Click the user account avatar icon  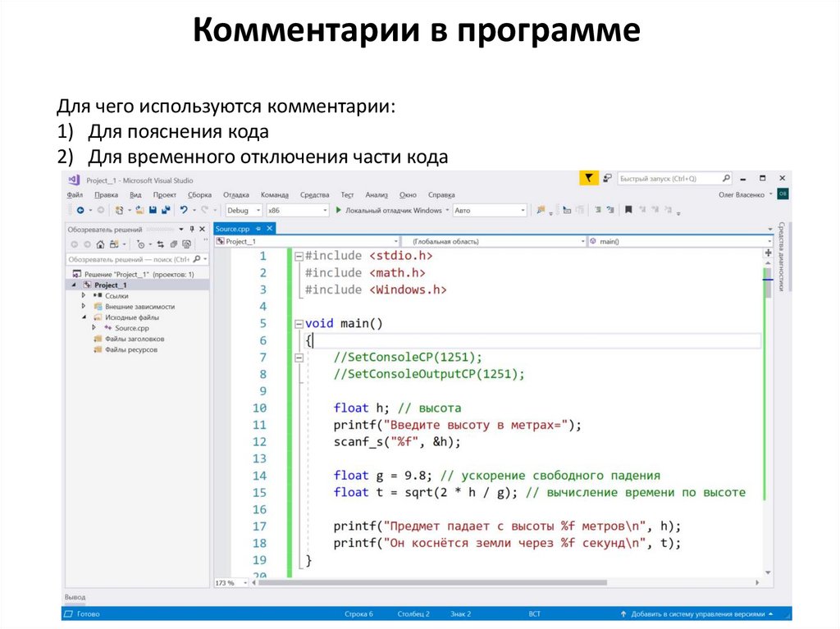[x=783, y=194]
